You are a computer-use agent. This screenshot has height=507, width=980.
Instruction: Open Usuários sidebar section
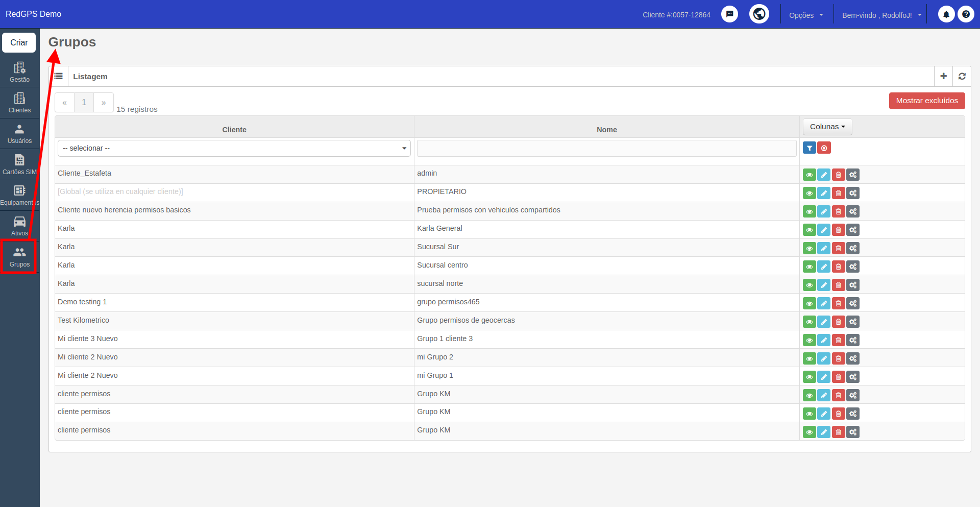19,134
